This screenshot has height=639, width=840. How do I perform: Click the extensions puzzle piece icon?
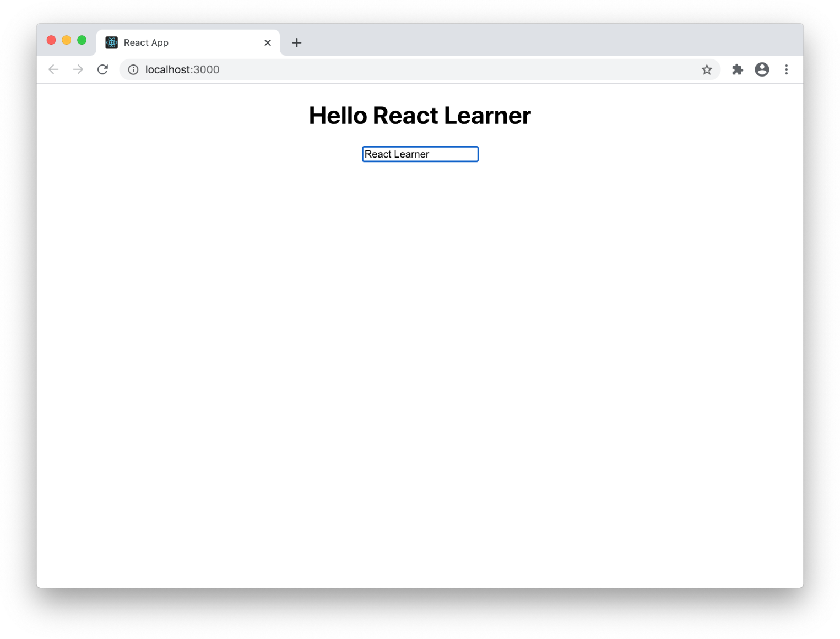click(x=737, y=69)
